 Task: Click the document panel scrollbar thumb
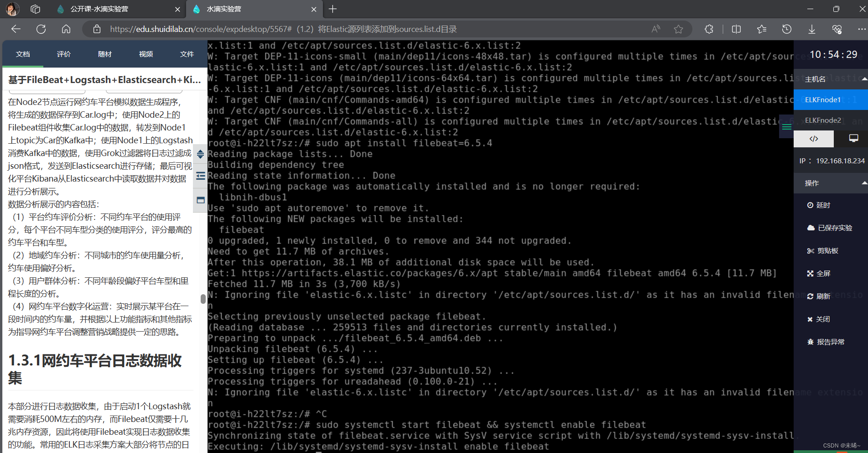(203, 299)
